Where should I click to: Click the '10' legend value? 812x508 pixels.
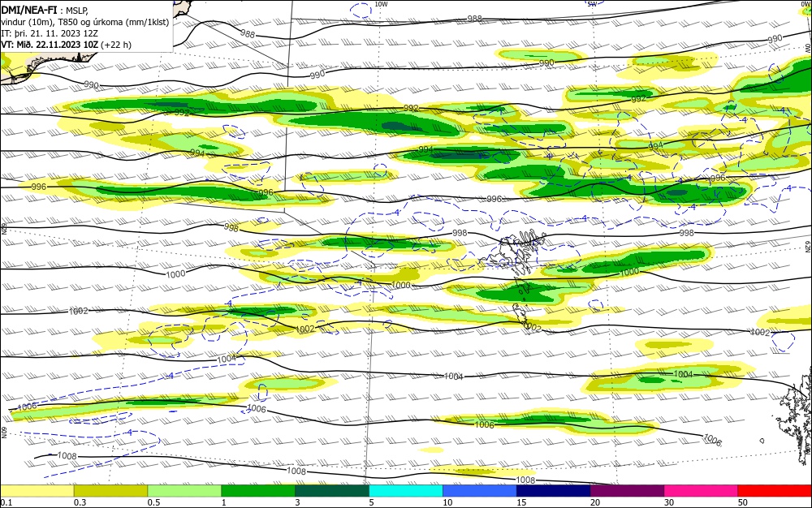447,502
